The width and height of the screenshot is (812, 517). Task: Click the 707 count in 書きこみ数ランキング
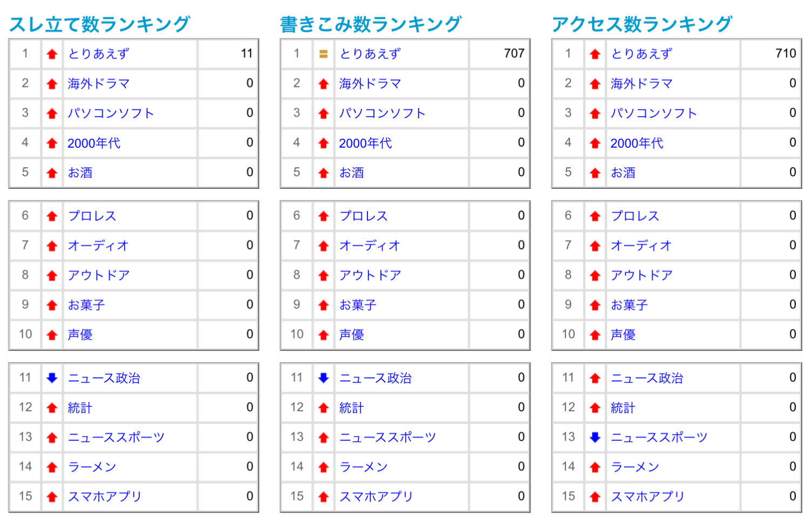pyautogui.click(x=514, y=53)
